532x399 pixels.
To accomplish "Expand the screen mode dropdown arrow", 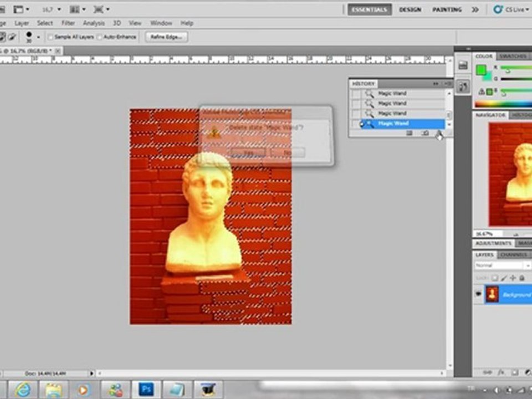I will 108,9.
